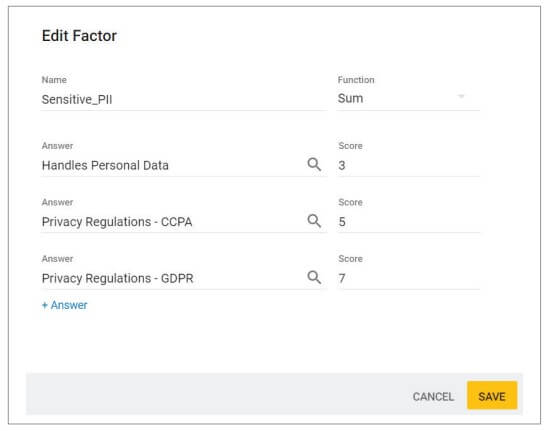Screen dimensions: 552x431
Task: Select the score field containing 5
Action: [408, 222]
